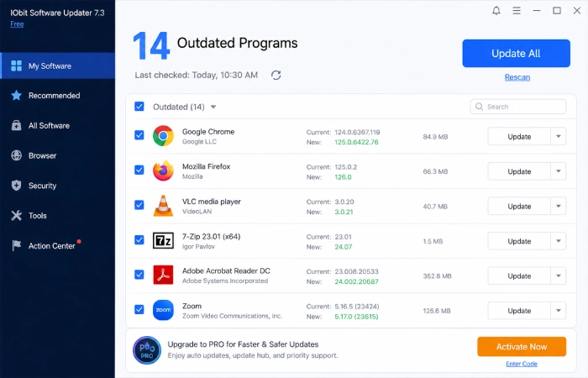
Task: Click the Update All button
Action: tap(516, 53)
